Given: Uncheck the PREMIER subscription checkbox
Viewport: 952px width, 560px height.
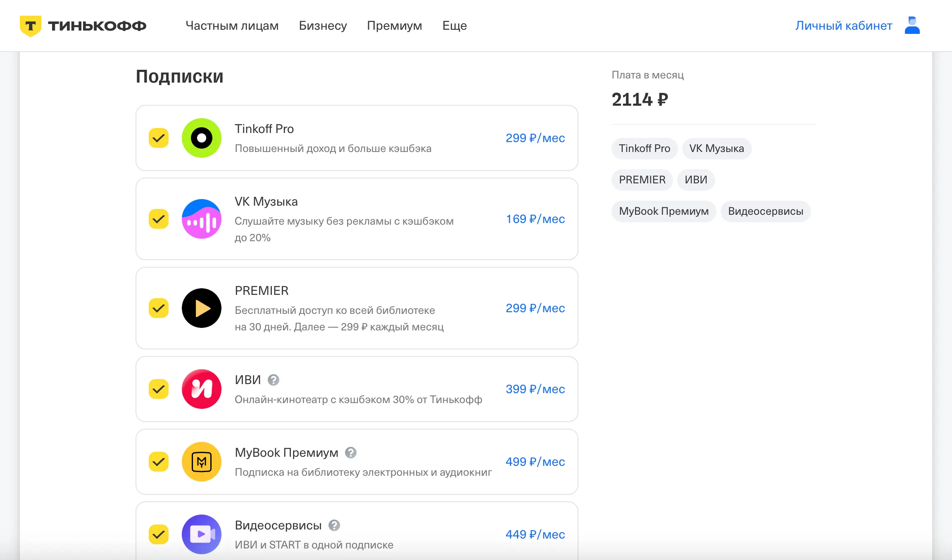Looking at the screenshot, I should 159,308.
